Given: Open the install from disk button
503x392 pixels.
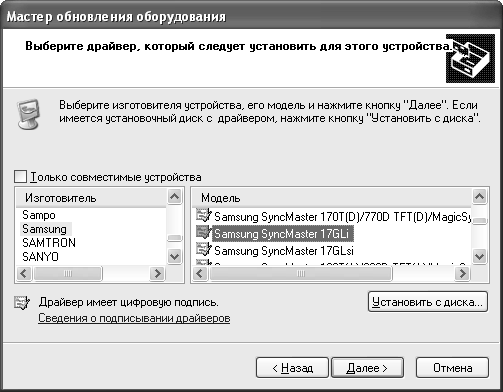Looking at the screenshot, I should coord(428,302).
